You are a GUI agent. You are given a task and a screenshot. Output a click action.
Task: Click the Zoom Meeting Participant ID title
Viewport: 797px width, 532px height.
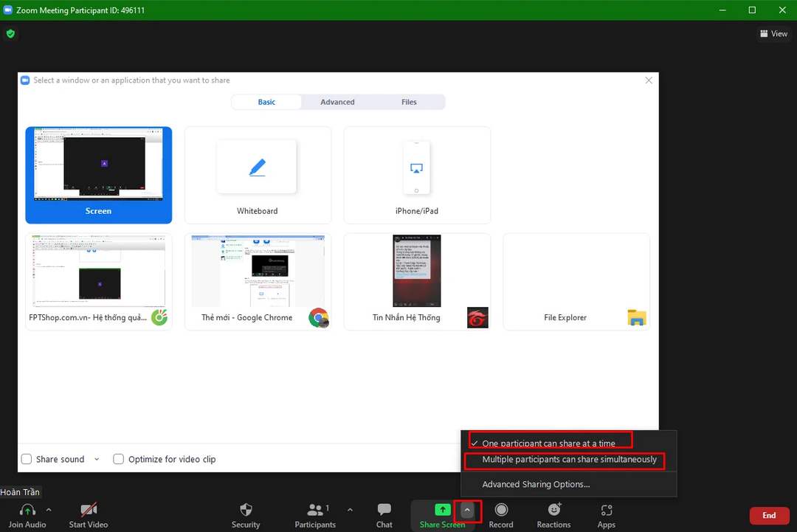(x=80, y=10)
